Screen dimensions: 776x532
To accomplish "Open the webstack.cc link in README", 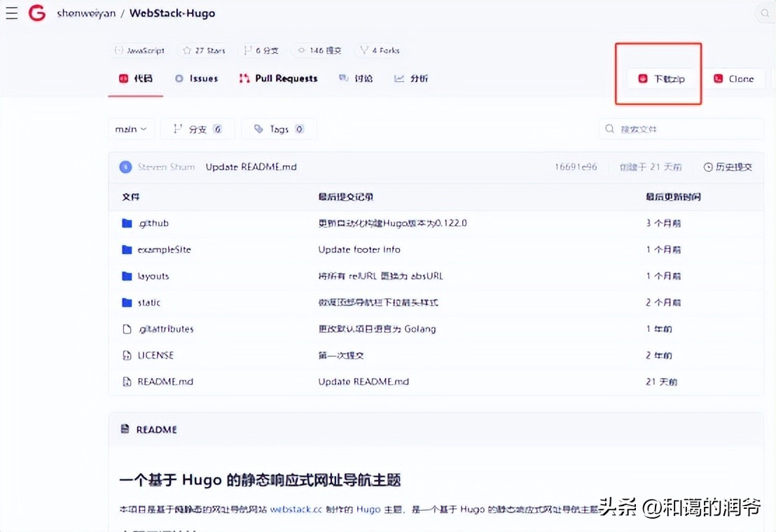I will click(295, 510).
